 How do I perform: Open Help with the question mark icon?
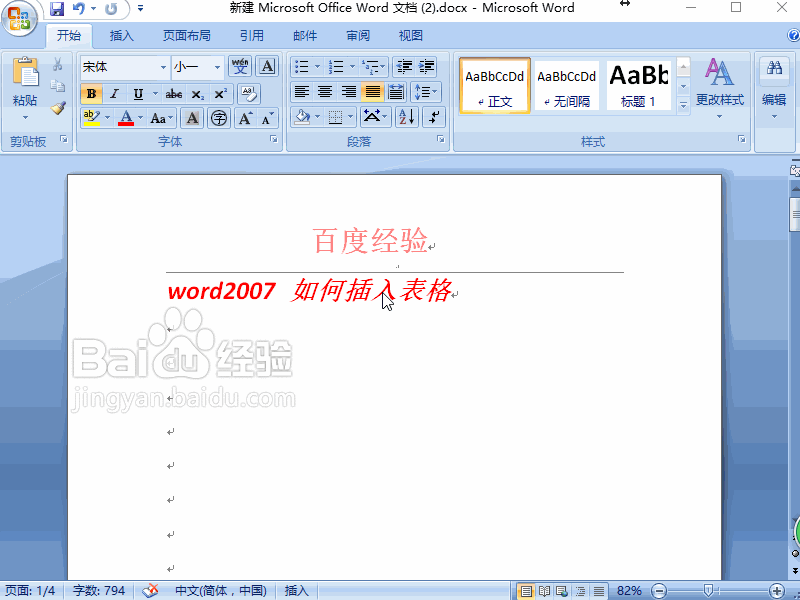pos(793,36)
